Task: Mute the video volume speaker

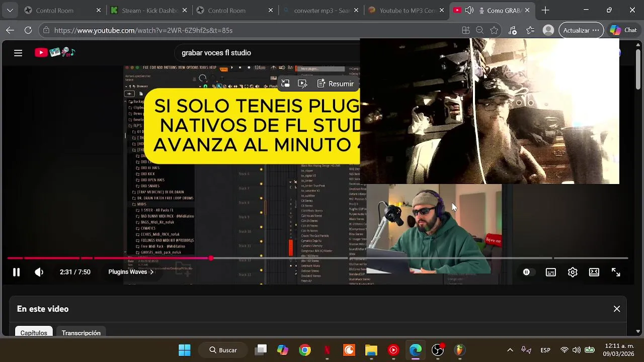Action: 39,272
